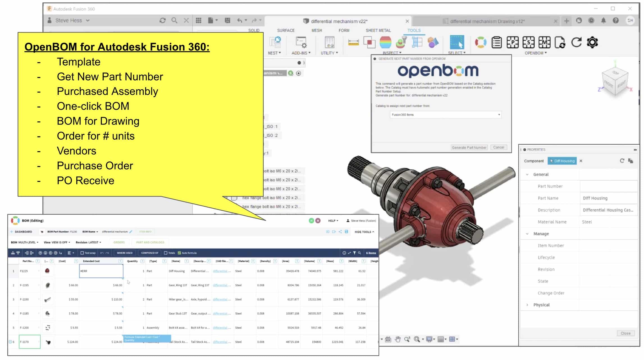Click Part Number input field row 1
The image size is (644, 360).
click(x=29, y=271)
